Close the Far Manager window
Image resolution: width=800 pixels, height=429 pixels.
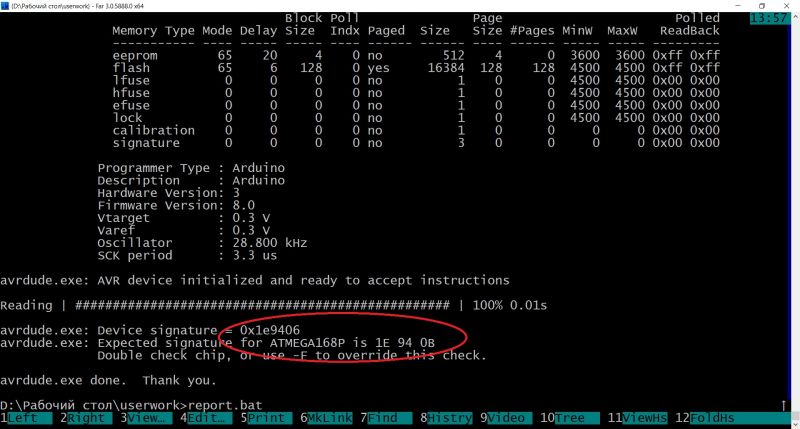click(788, 5)
